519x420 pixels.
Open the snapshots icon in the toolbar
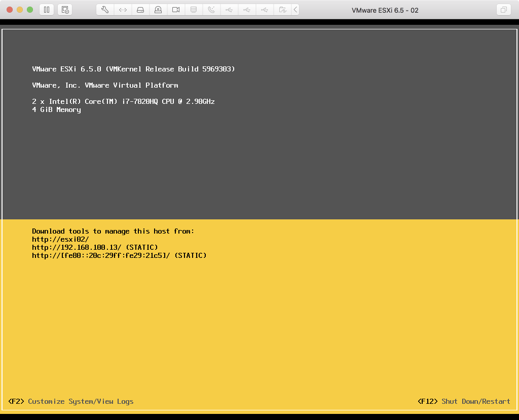click(x=64, y=10)
